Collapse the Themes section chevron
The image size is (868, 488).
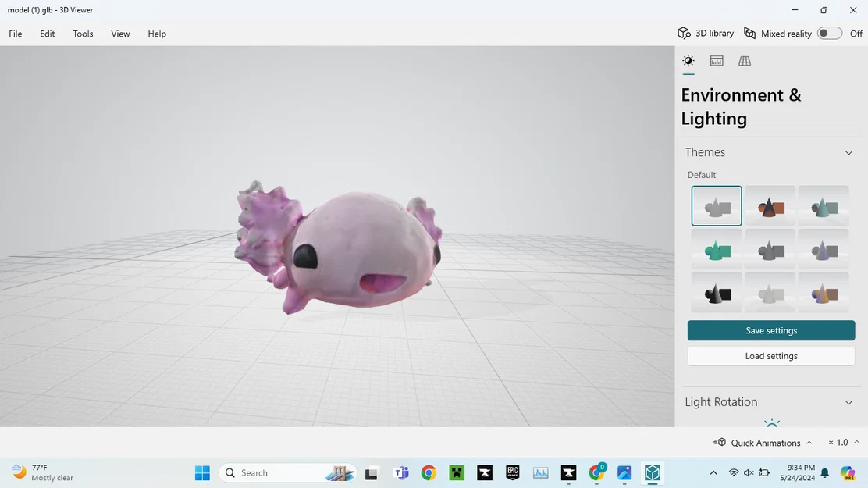(x=848, y=152)
